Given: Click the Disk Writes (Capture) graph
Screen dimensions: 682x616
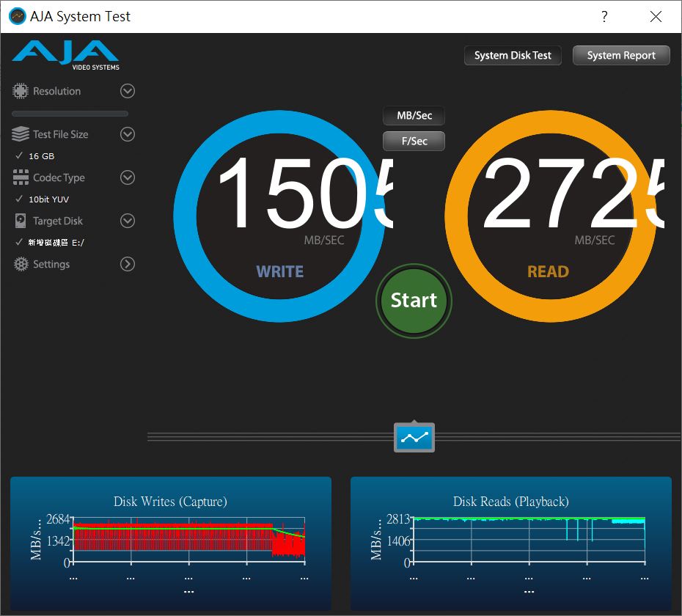Looking at the screenshot, I should (171, 543).
